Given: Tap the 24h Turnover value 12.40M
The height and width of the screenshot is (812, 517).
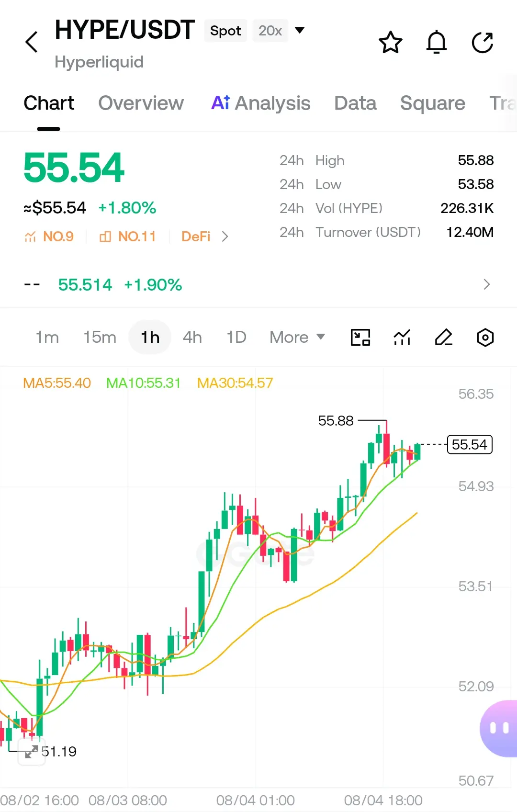Looking at the screenshot, I should click(470, 232).
